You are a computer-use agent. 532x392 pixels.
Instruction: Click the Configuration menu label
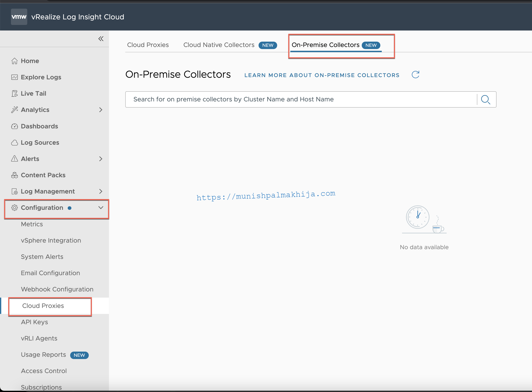[42, 208]
